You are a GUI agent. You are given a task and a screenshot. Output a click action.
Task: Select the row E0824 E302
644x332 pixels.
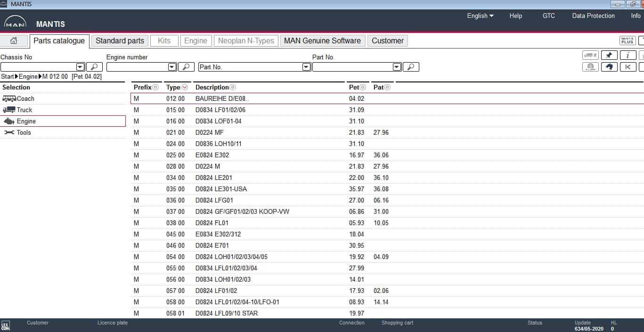(387, 155)
